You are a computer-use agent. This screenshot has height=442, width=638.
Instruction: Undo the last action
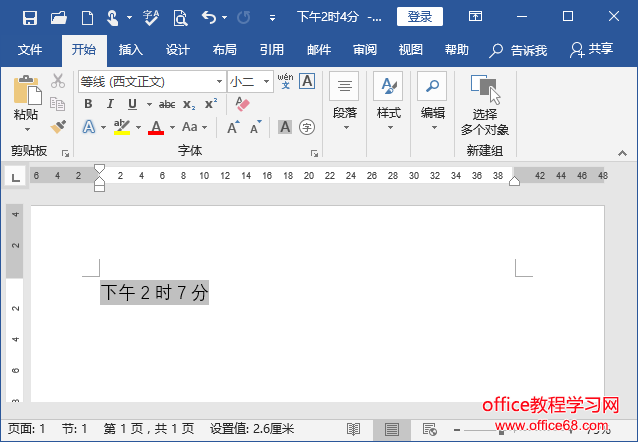209,18
